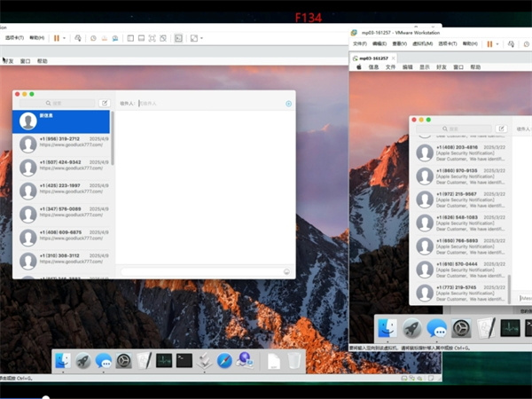
Task: Click snapshot clock icon in left VMware toolbar
Action: click(x=93, y=38)
